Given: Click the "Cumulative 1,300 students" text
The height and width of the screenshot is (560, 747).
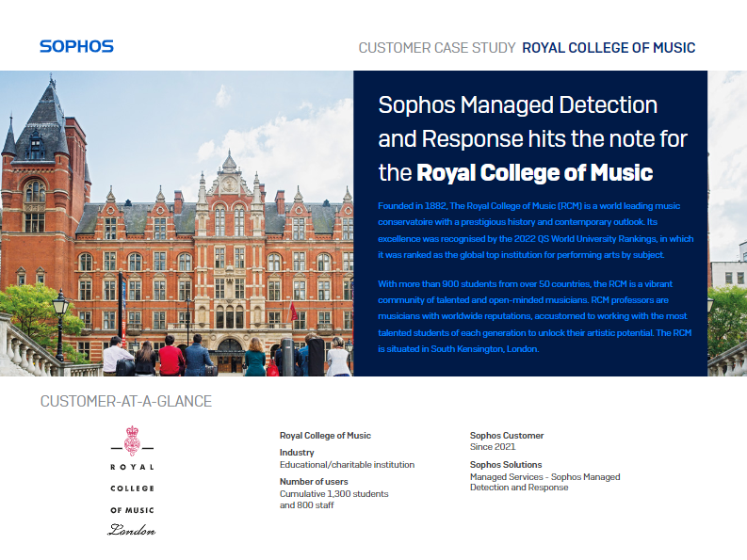Looking at the screenshot, I should click(333, 493).
